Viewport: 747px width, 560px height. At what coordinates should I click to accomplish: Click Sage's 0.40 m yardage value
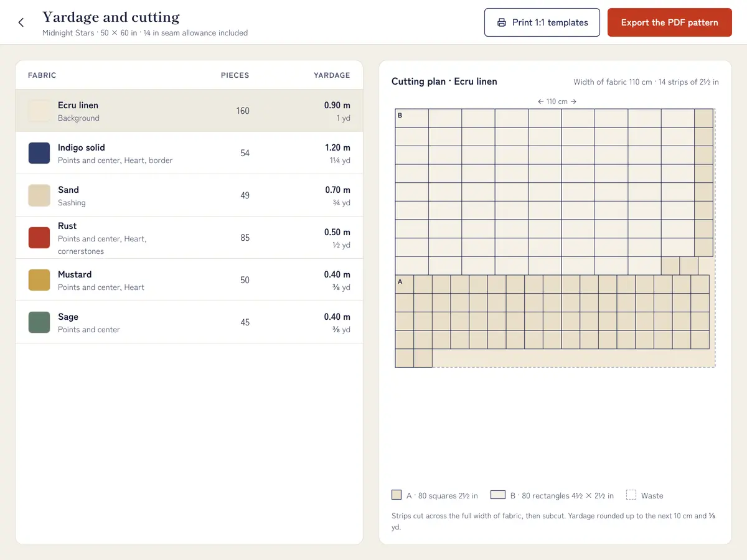[x=337, y=317]
